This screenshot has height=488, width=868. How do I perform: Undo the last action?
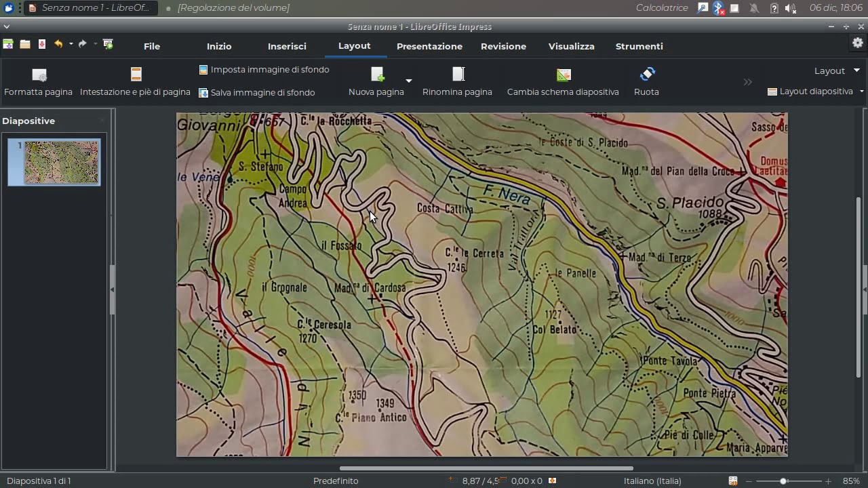coord(58,44)
